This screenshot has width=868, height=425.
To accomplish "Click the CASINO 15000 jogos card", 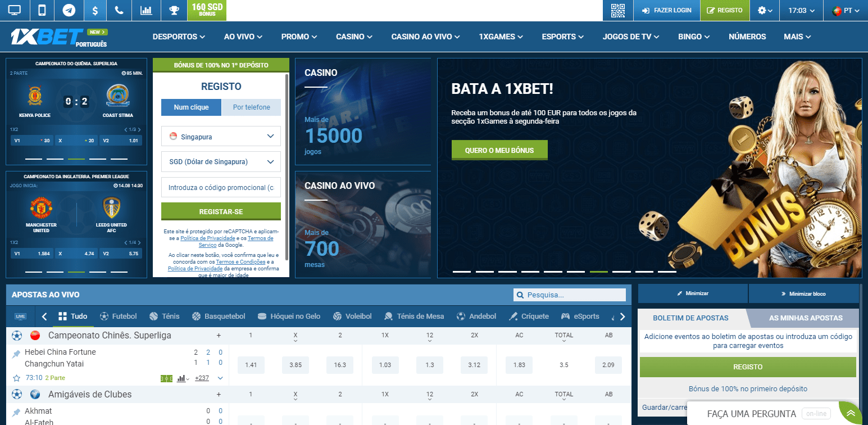I will (x=363, y=111).
